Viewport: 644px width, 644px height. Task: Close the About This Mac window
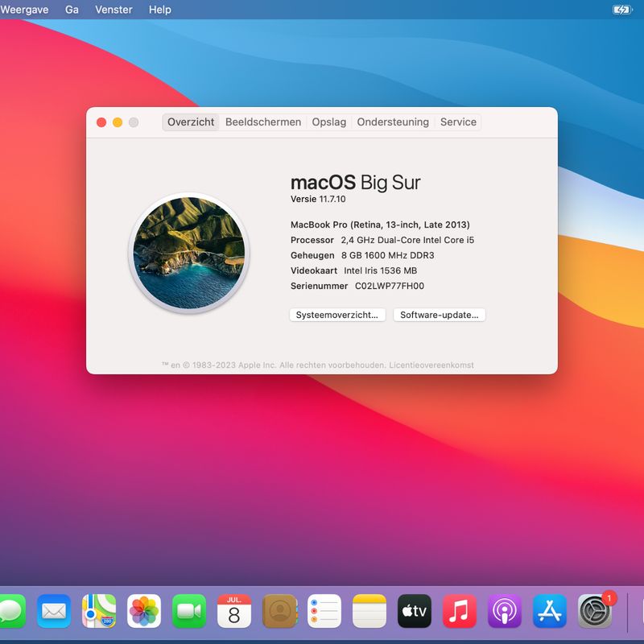click(101, 122)
